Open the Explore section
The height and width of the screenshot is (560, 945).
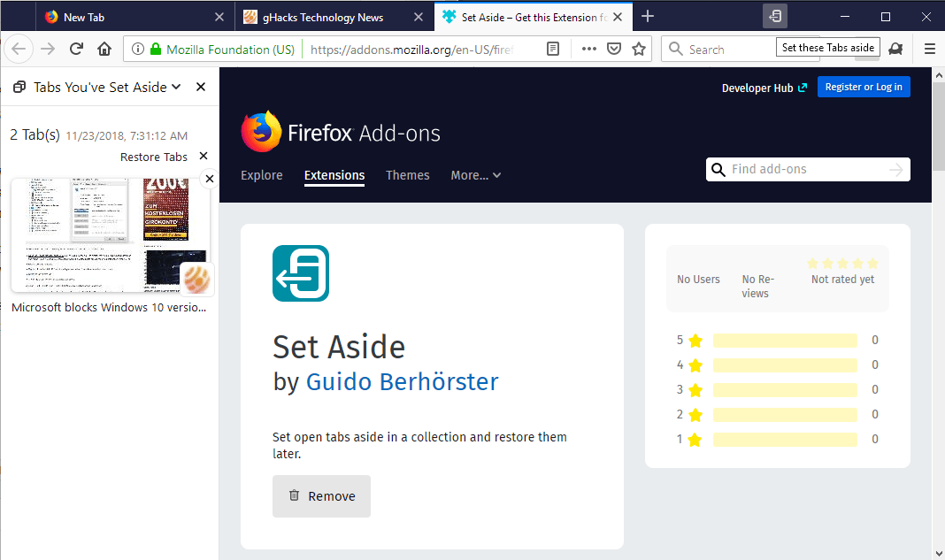pyautogui.click(x=262, y=175)
